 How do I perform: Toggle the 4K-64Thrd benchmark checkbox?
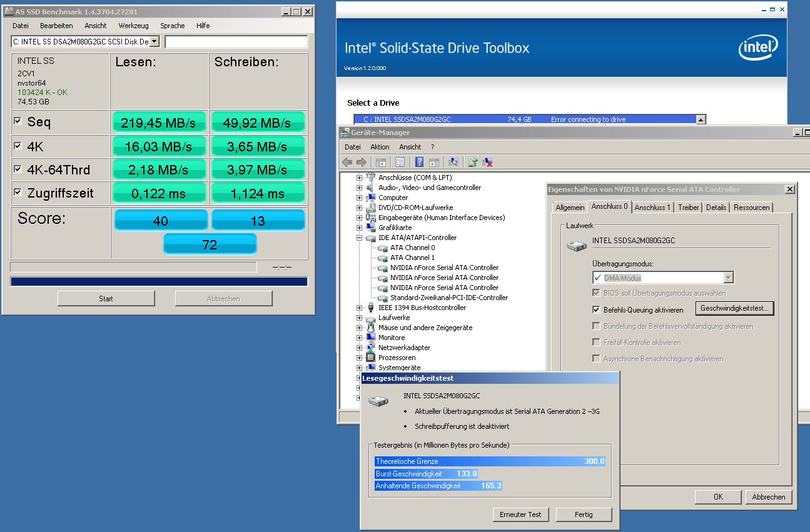(x=18, y=169)
